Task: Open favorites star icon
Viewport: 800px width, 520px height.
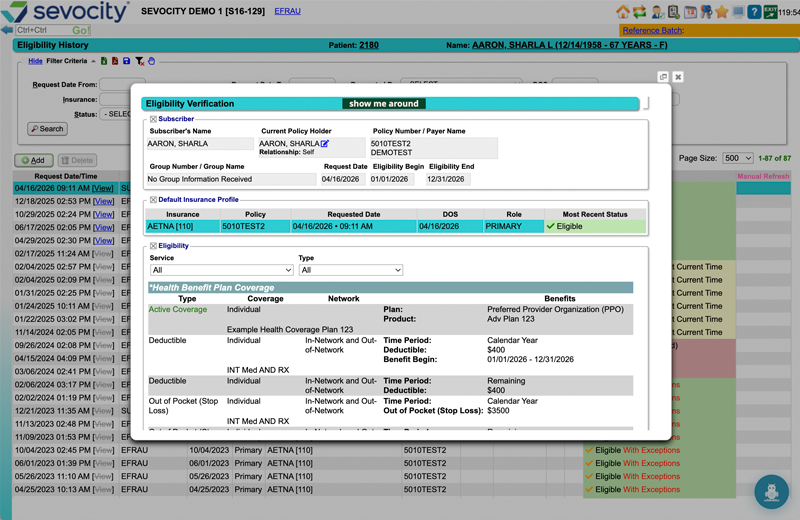Action: [721, 11]
